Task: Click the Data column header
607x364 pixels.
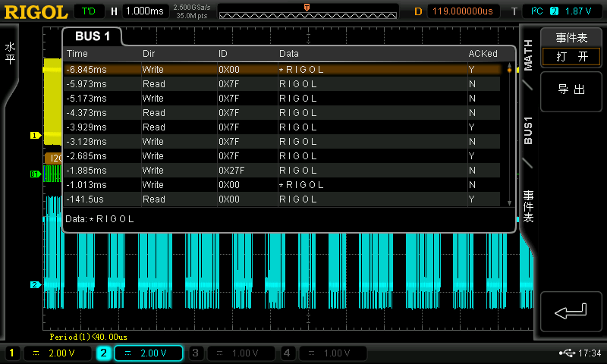Action: click(289, 54)
